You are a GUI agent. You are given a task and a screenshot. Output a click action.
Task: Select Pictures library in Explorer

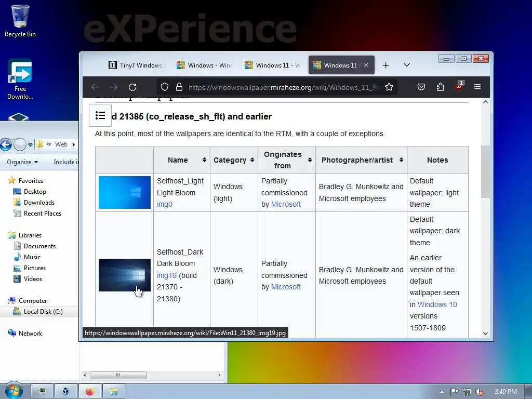(x=35, y=268)
